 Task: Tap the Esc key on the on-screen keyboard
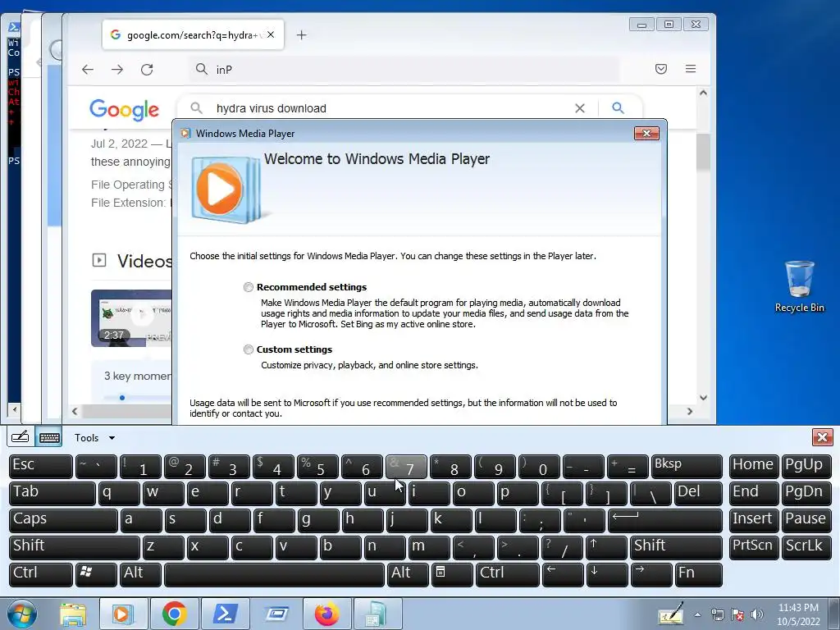point(41,466)
